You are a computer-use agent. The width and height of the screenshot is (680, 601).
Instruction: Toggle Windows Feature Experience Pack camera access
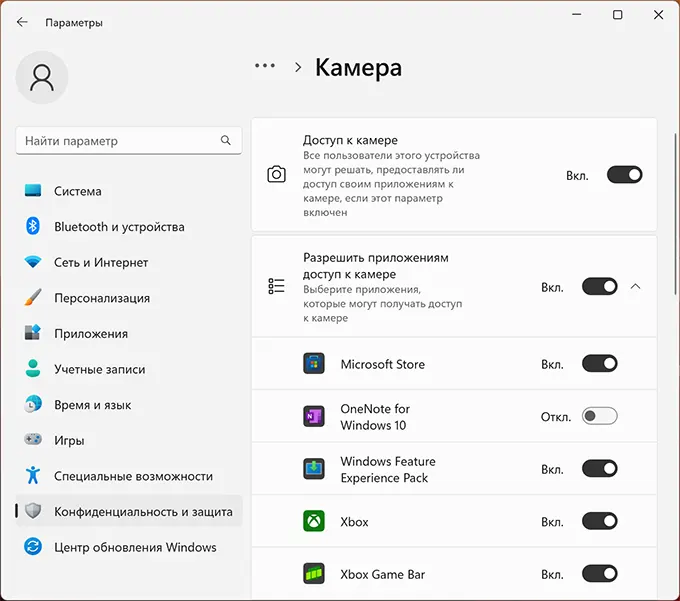click(599, 469)
